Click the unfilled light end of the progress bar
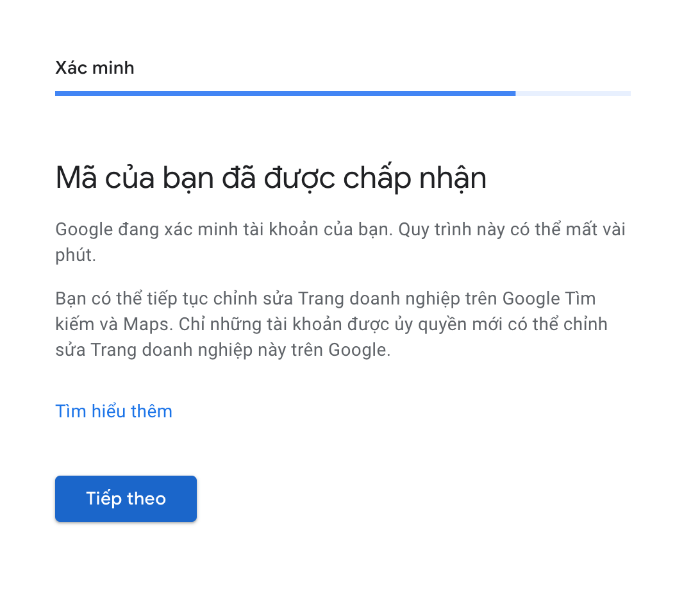Image resolution: width=700 pixels, height=609 pixels. 573,94
